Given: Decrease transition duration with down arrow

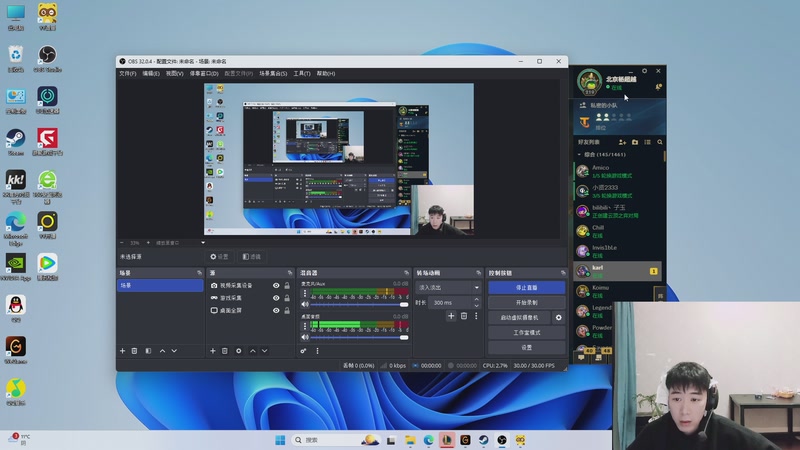Looking at the screenshot, I should (x=477, y=306).
